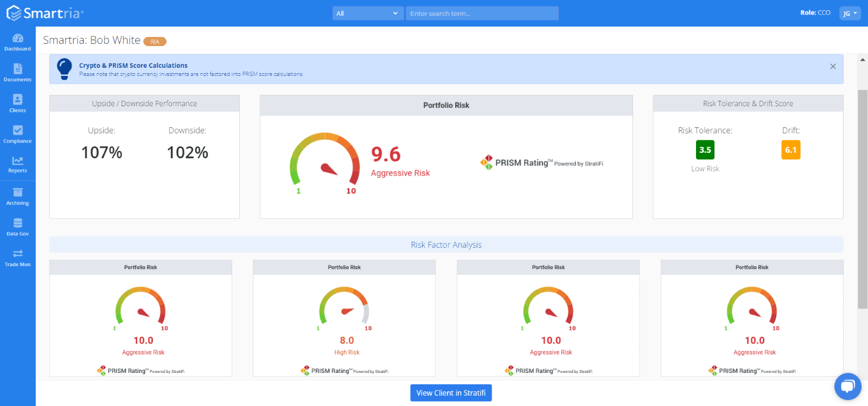Click the 8.0 score value

pos(347,340)
